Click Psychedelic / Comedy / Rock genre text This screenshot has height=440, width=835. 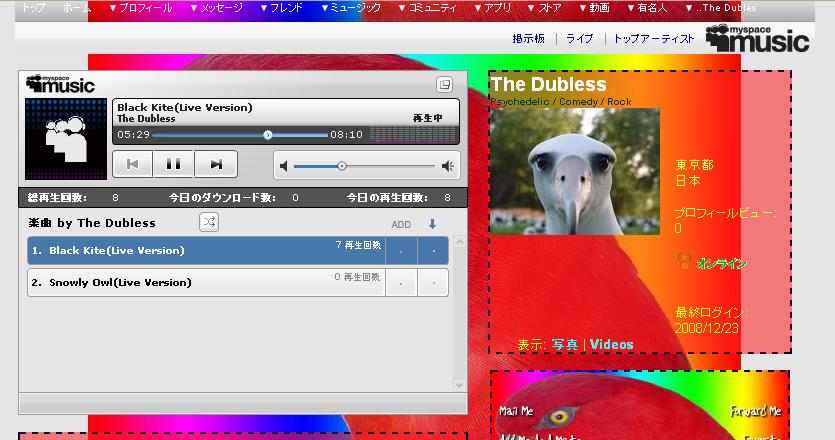[x=561, y=101]
